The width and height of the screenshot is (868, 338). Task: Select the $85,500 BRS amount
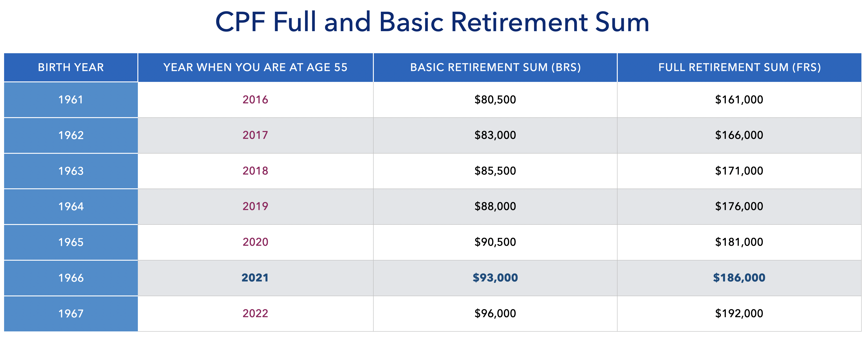[x=495, y=171]
